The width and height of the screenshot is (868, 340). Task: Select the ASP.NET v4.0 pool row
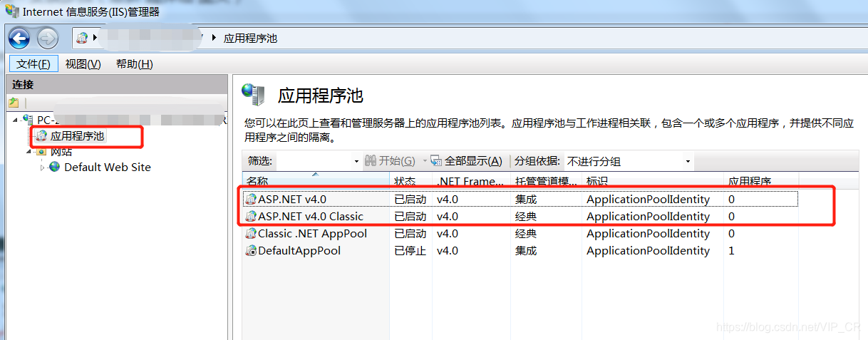pos(520,199)
